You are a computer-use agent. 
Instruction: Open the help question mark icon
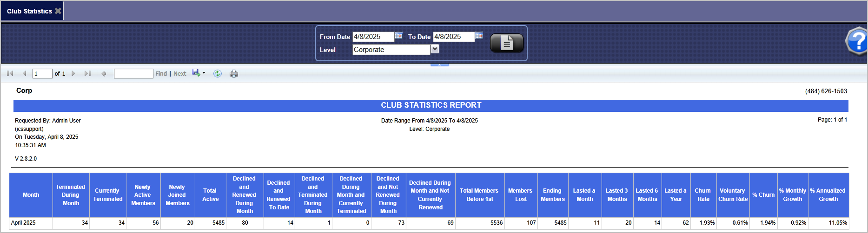coord(856,41)
